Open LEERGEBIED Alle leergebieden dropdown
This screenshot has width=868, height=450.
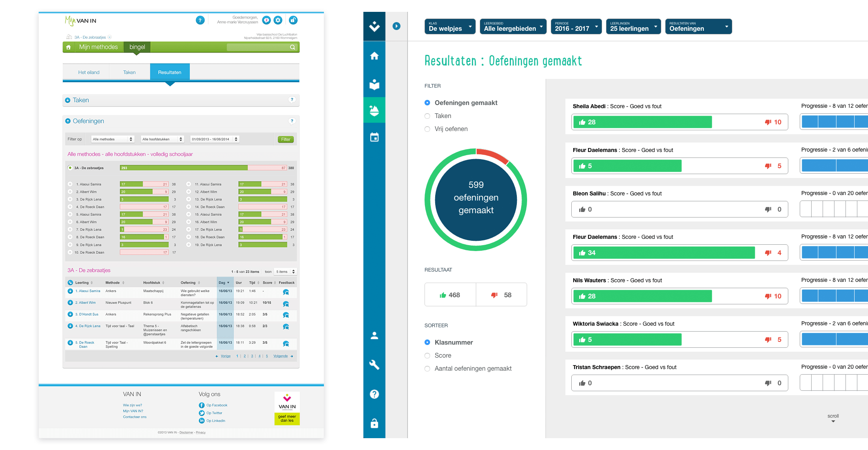[513, 26]
